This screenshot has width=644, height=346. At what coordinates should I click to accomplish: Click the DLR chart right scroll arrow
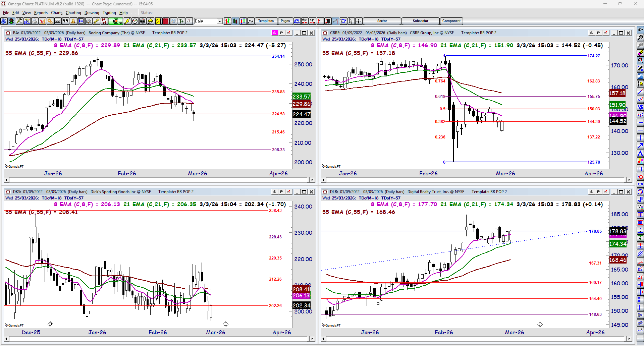[629, 339]
